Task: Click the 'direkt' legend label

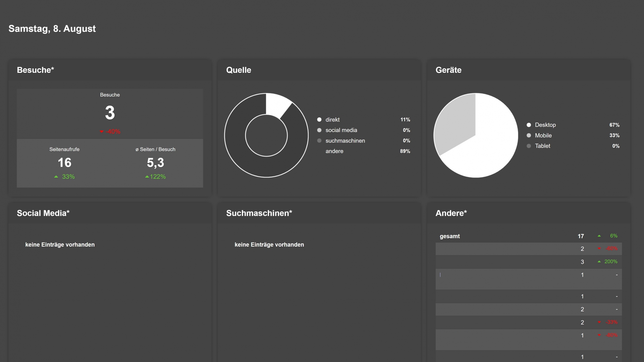Action: 332,120
